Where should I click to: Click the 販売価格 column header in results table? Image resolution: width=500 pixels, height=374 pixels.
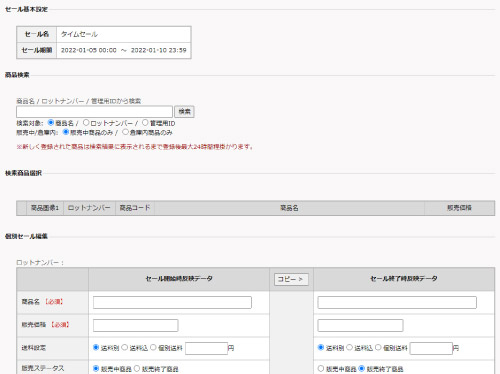[459, 208]
